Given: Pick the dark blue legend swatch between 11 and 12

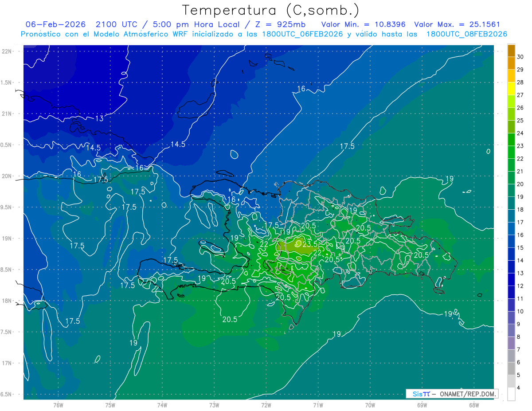Looking at the screenshot, I should (x=511, y=293).
